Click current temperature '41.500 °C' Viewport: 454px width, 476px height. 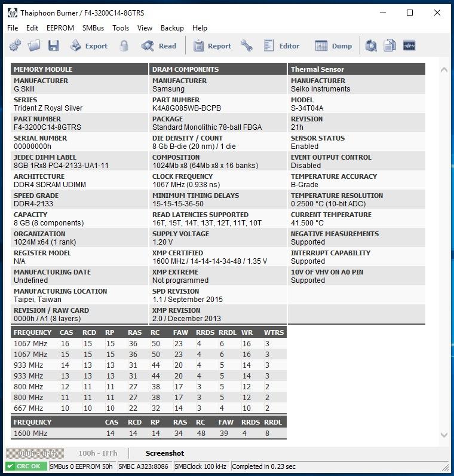coord(307,223)
